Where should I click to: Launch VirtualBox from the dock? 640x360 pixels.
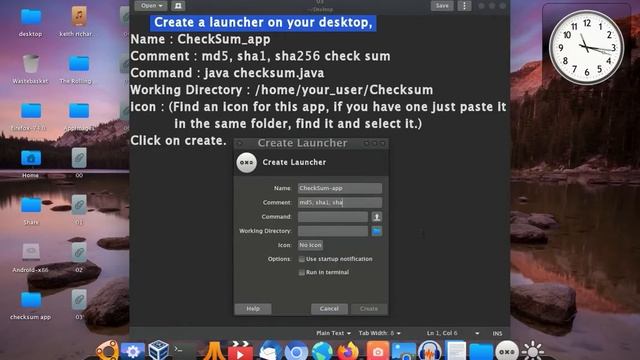(158, 350)
